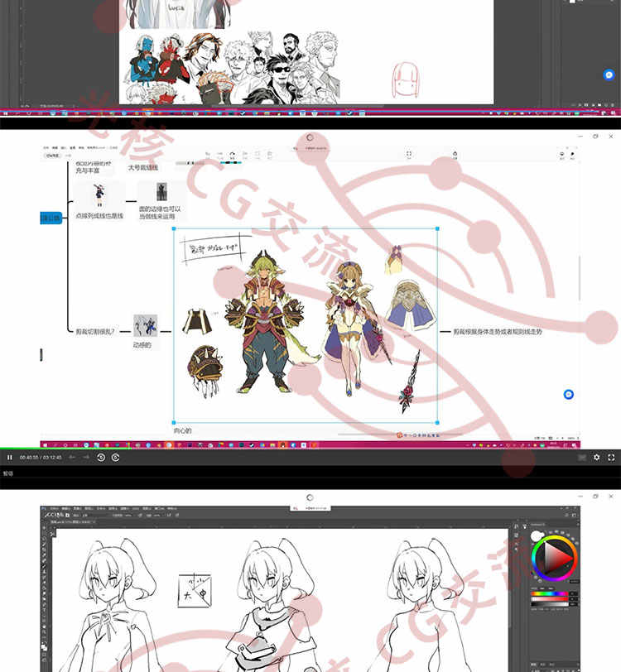Enter fullscreen from the player bar

point(611,458)
